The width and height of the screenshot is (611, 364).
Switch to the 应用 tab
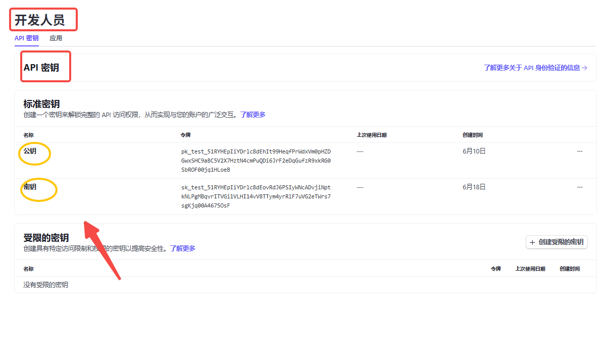[x=56, y=38]
